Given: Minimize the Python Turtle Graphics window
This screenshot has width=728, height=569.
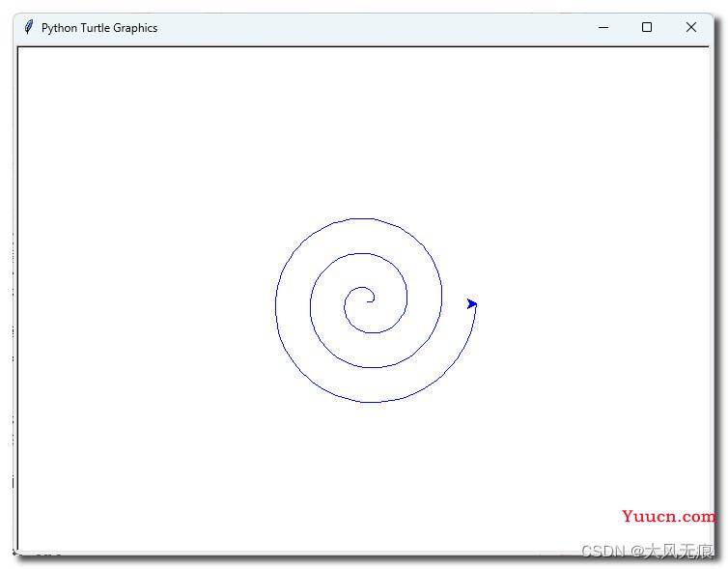Looking at the screenshot, I should click(x=603, y=27).
